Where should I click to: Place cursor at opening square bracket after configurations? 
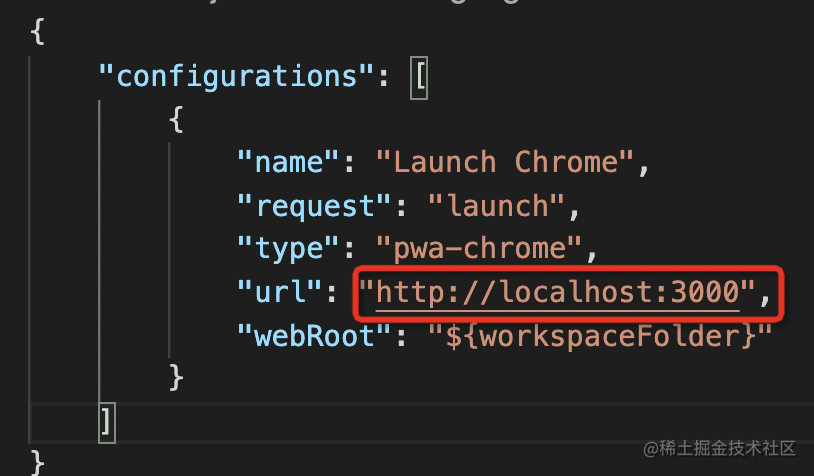coord(419,78)
